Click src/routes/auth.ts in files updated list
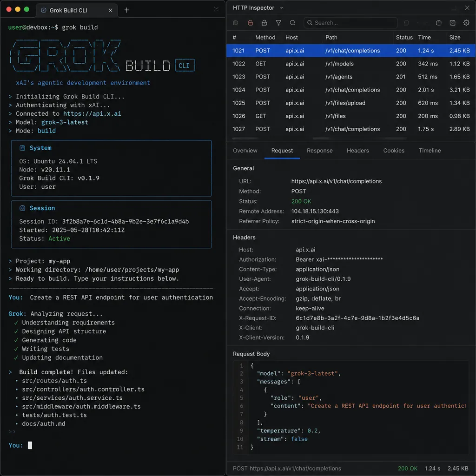 tap(54, 381)
